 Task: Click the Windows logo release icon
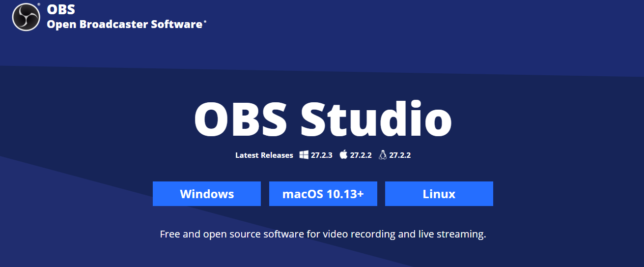click(304, 155)
